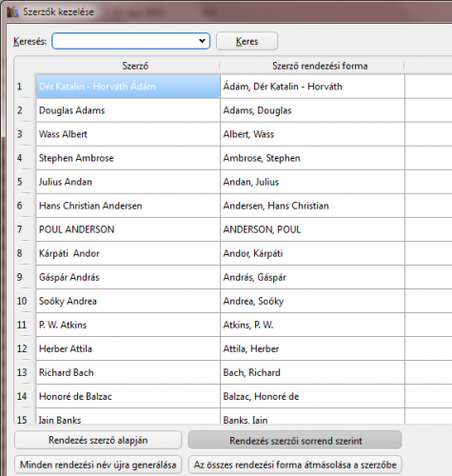This screenshot has height=476, width=452.
Task: Select sort cell Andor, Kárpáti
Action: coord(312,253)
